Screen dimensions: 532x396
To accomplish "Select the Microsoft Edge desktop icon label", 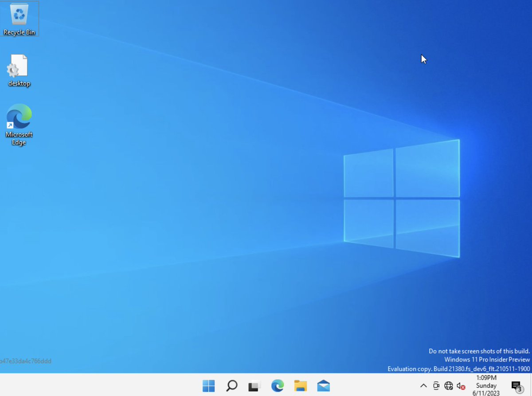I will coord(19,138).
